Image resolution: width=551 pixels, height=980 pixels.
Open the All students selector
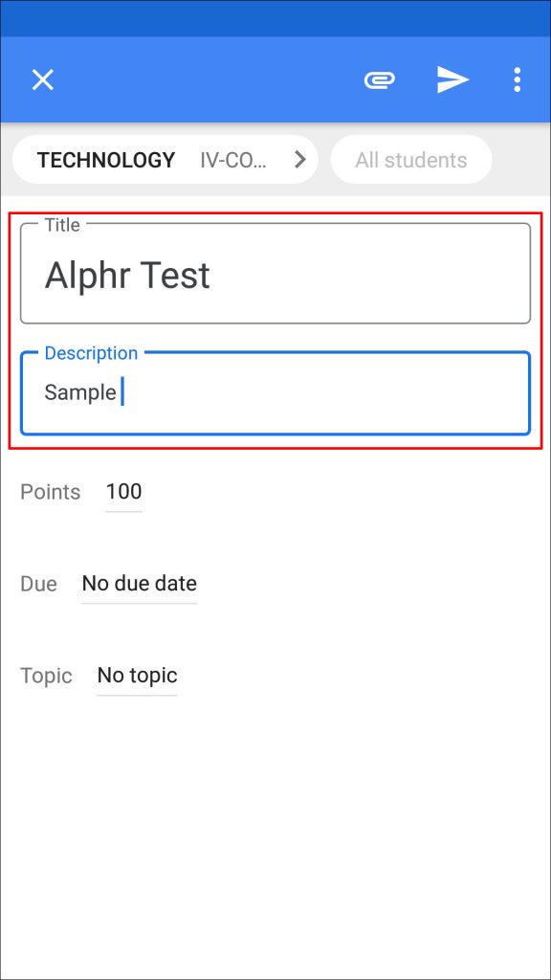coord(410,159)
